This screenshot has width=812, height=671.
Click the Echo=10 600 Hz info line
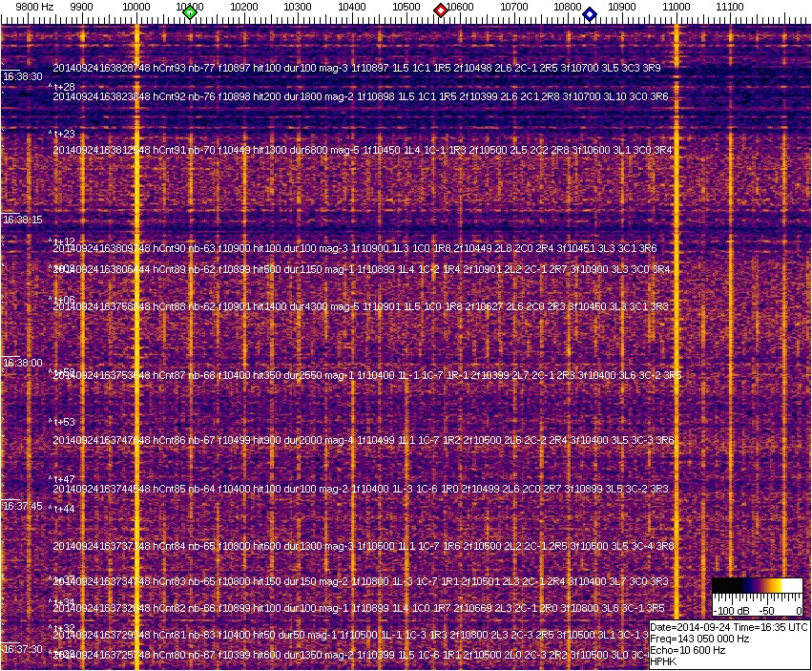click(686, 650)
